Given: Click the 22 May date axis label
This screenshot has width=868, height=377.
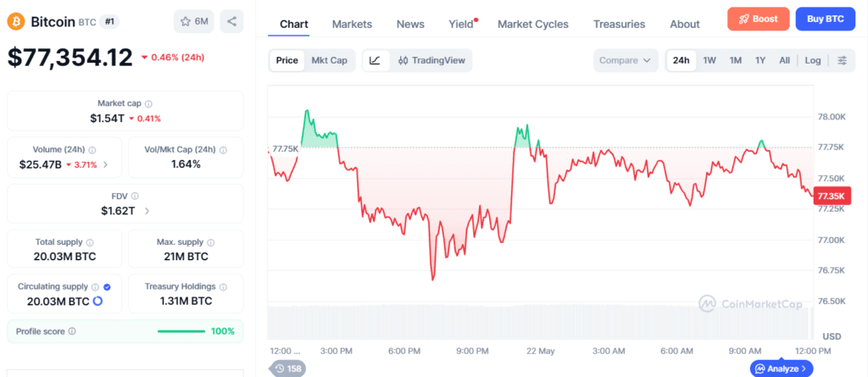Looking at the screenshot, I should click(540, 351).
